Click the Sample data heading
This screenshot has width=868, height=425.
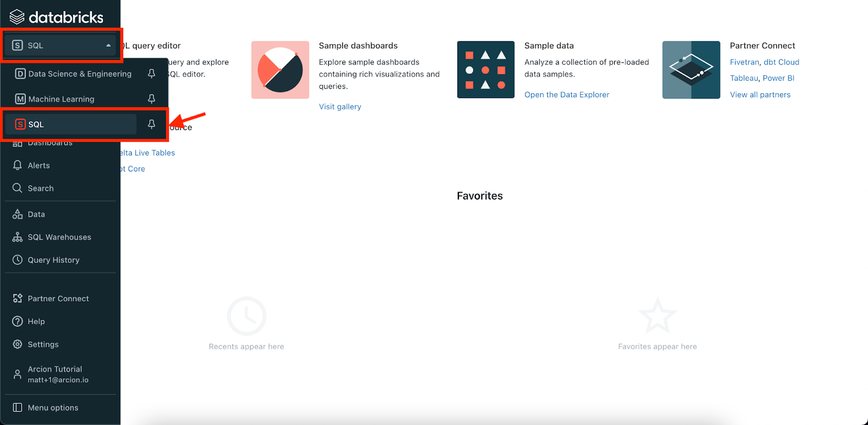click(x=549, y=46)
